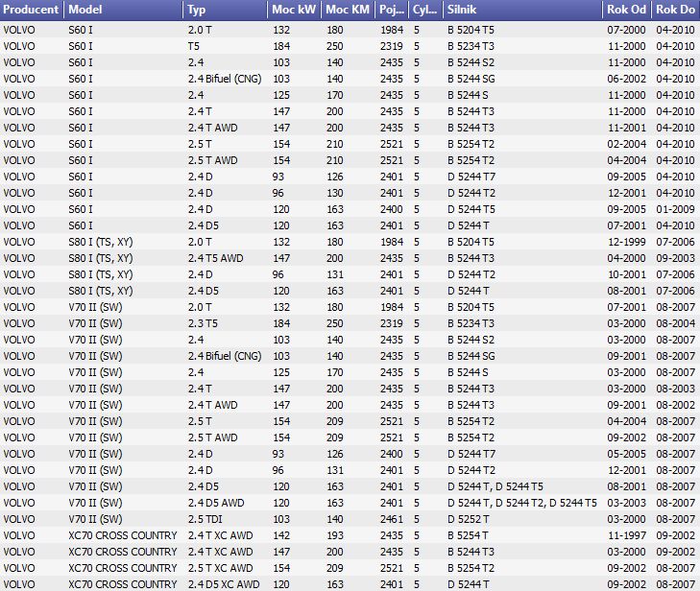This screenshot has width=700, height=591.
Task: Select the engine cell D 5244 T, D 5244 T5
Action: [495, 486]
